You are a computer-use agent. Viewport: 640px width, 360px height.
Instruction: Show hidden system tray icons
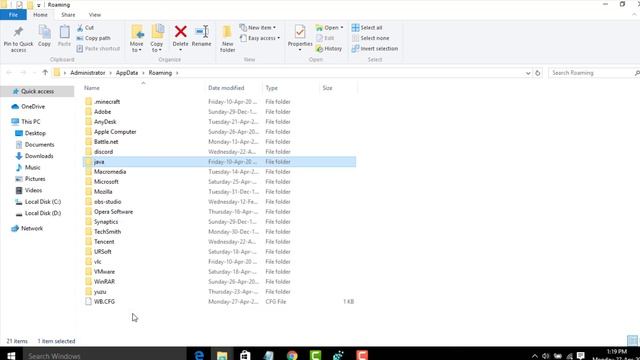pyautogui.click(x=534, y=356)
